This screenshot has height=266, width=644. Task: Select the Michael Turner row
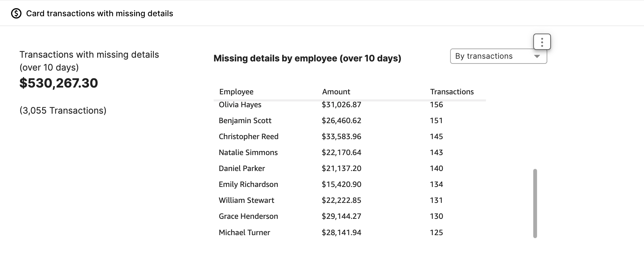click(x=350, y=232)
